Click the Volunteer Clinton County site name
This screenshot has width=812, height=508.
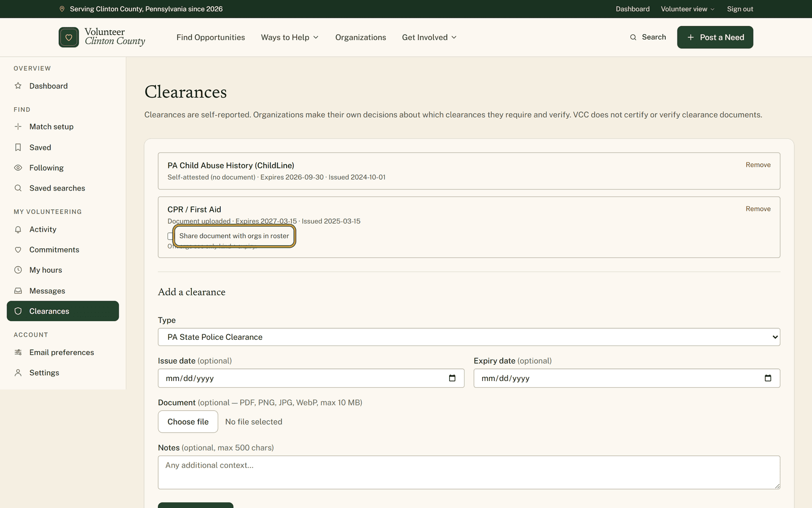click(x=115, y=37)
